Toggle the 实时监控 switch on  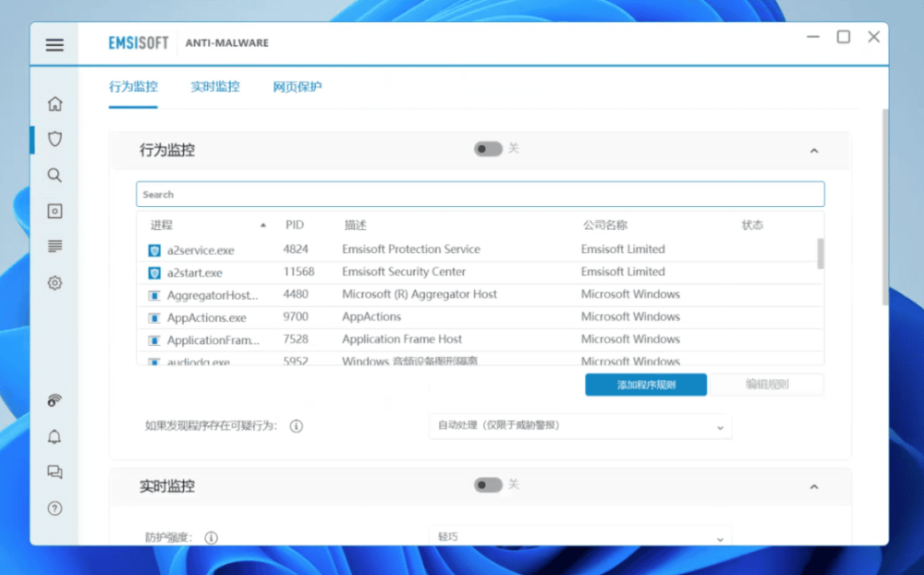(x=488, y=484)
